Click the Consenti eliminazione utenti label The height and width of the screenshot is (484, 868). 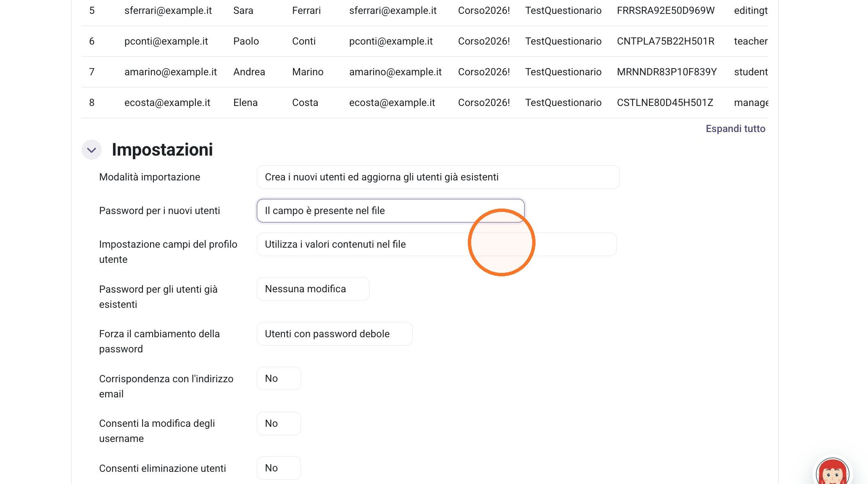coord(163,468)
